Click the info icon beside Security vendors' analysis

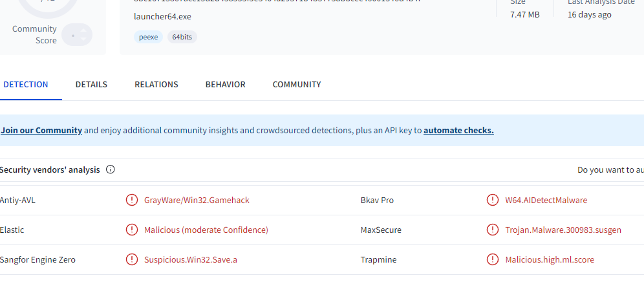110,169
